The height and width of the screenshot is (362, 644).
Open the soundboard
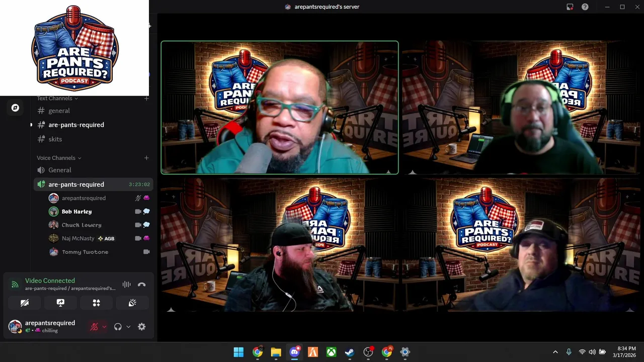point(132,303)
